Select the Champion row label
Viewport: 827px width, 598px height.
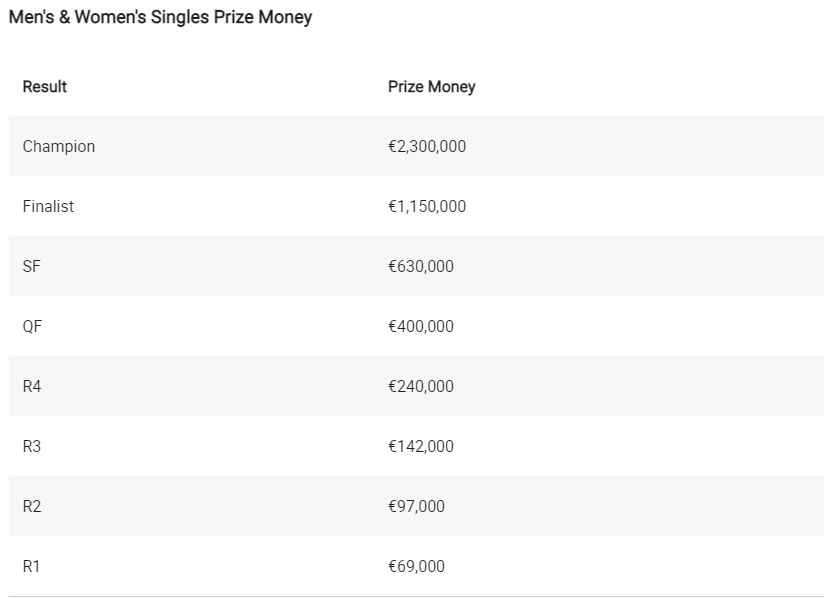59,147
